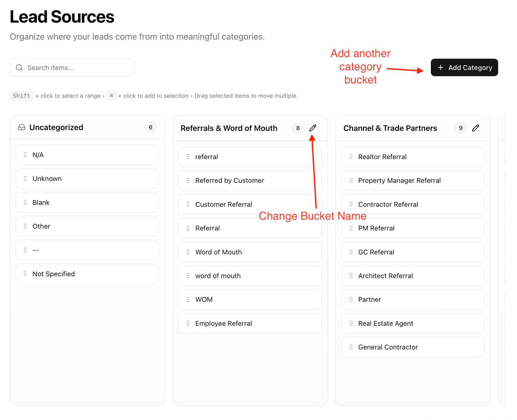Screen dimensions: 517x420
Task: Select the PM Referral item
Action: click(x=413, y=228)
